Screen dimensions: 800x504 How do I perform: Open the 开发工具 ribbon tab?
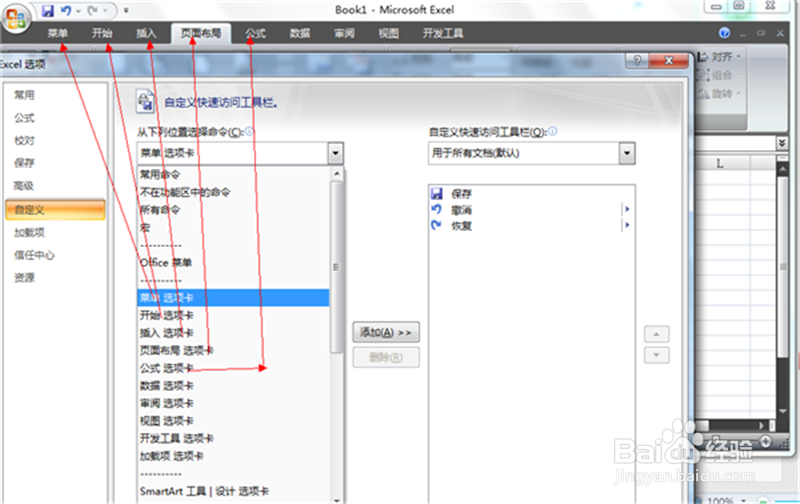442,34
